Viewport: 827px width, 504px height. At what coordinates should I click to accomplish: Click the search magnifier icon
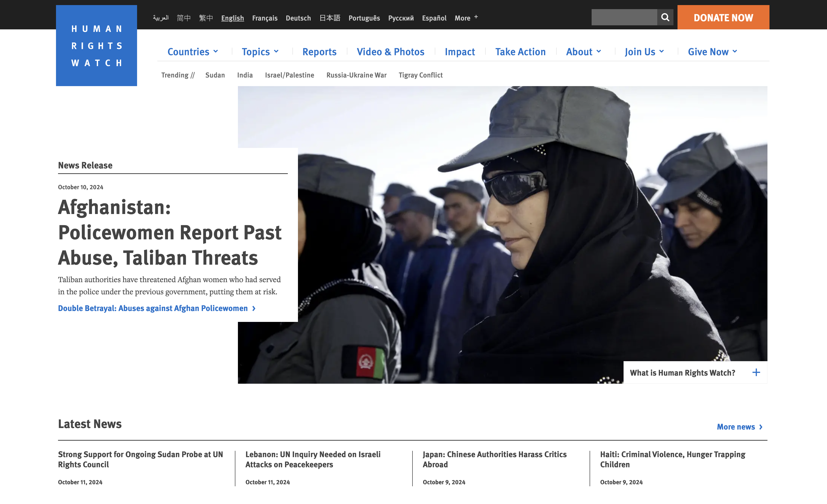tap(665, 17)
